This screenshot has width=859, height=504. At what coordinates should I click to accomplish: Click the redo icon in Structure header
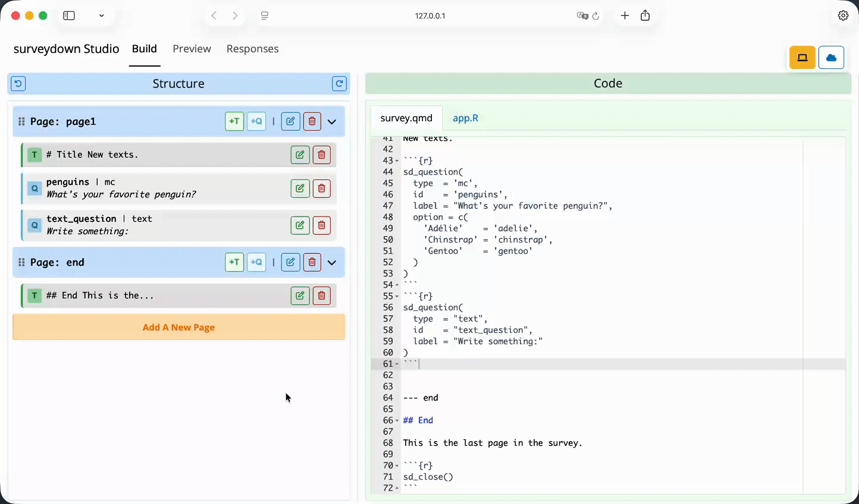tap(339, 84)
